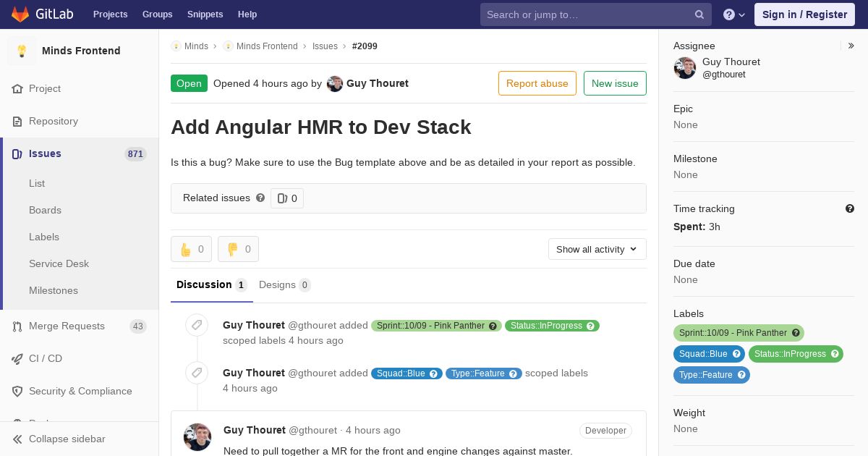The width and height of the screenshot is (868, 456).
Task: Open the Boards link under Issues
Action: (45, 210)
